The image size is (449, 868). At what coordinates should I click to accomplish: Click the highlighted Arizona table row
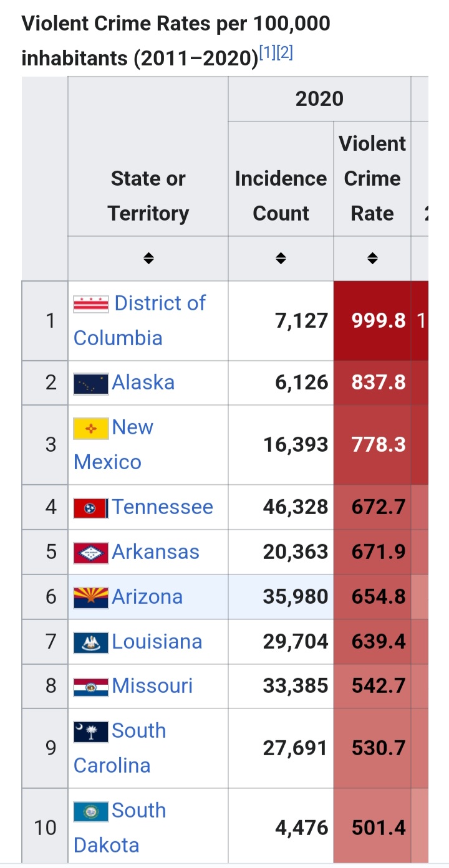click(x=280, y=596)
